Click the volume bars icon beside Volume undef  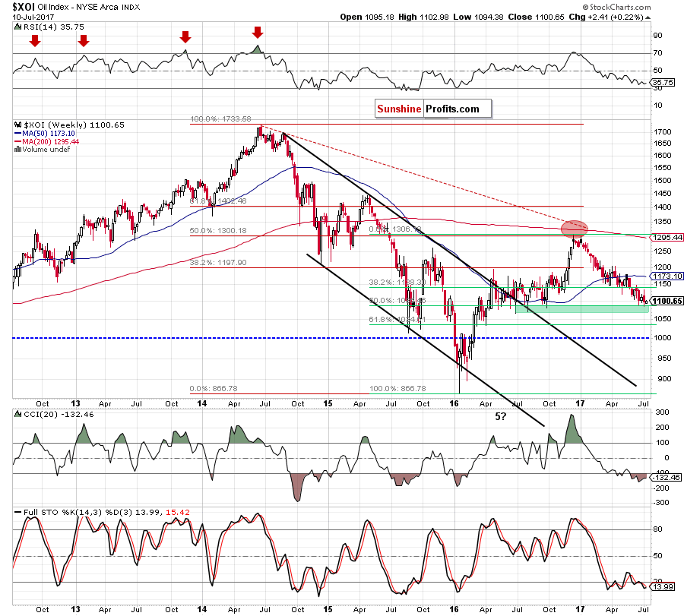18,150
